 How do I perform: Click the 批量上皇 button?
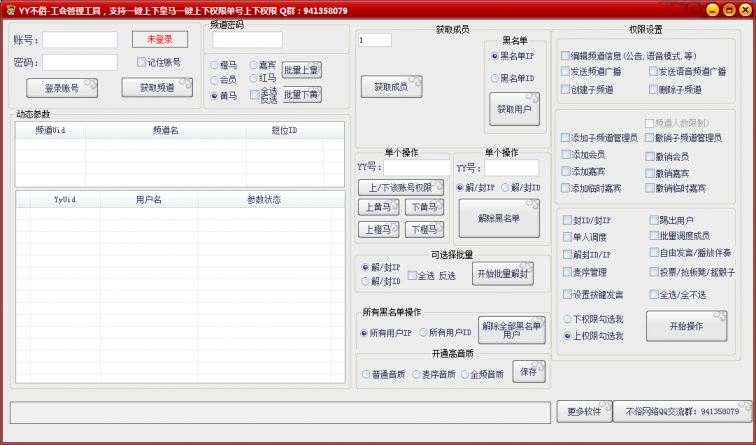tap(302, 70)
